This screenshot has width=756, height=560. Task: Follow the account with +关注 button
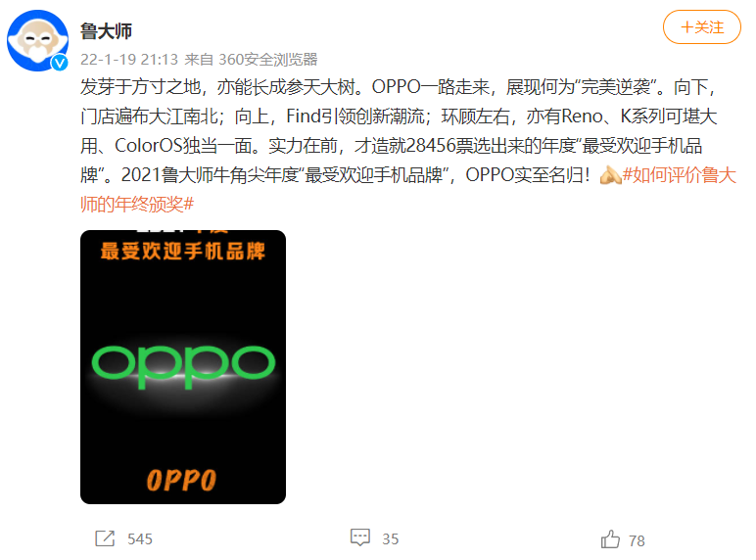tap(701, 27)
